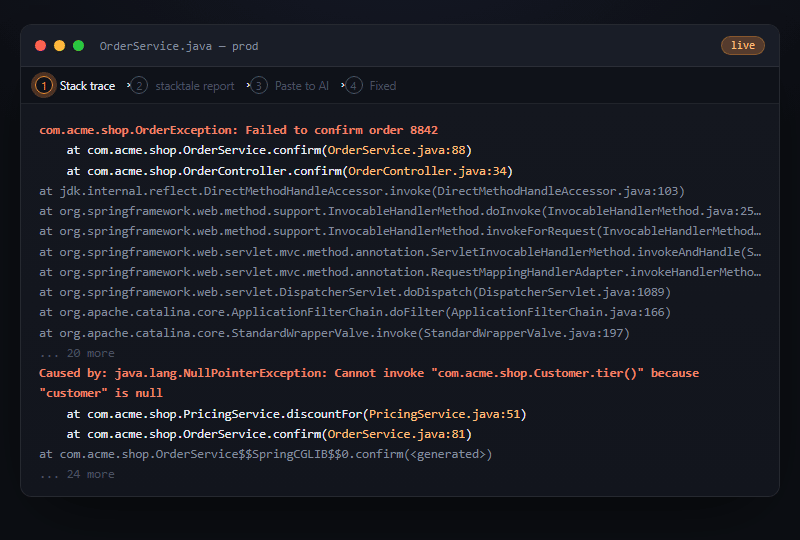Open the stacktale report step
This screenshot has width=800, height=540.
coord(184,86)
